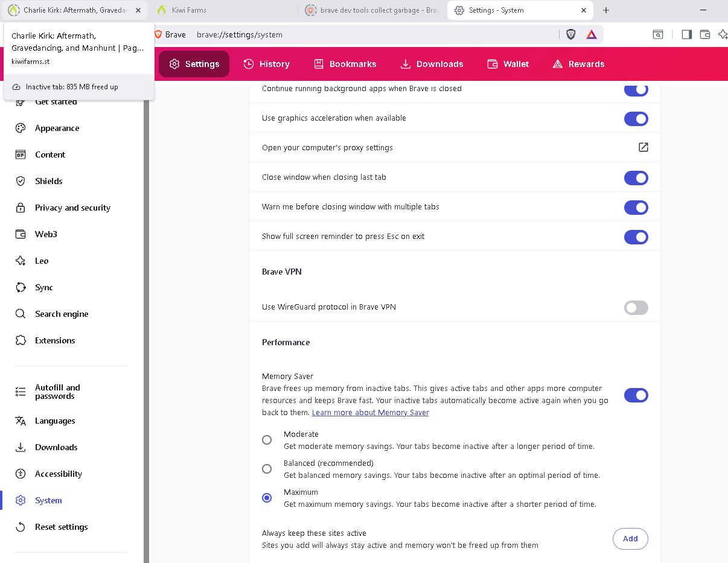
Task: Click the new tab plus button
Action: click(x=606, y=10)
